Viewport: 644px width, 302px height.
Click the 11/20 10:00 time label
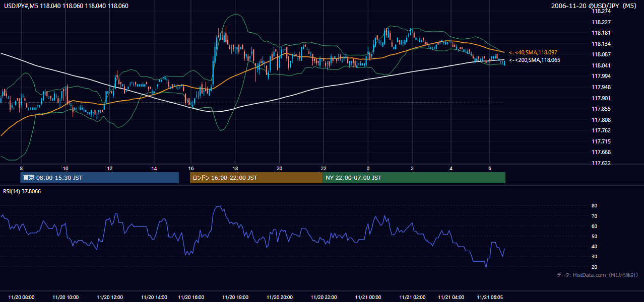[65, 297]
